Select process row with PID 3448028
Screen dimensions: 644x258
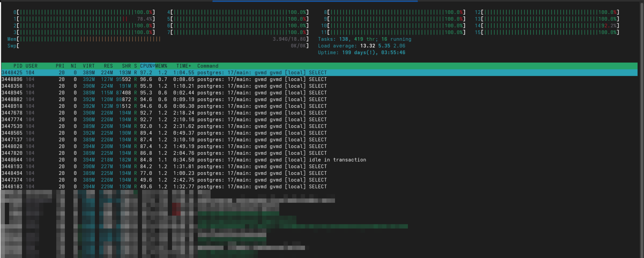click(x=319, y=146)
